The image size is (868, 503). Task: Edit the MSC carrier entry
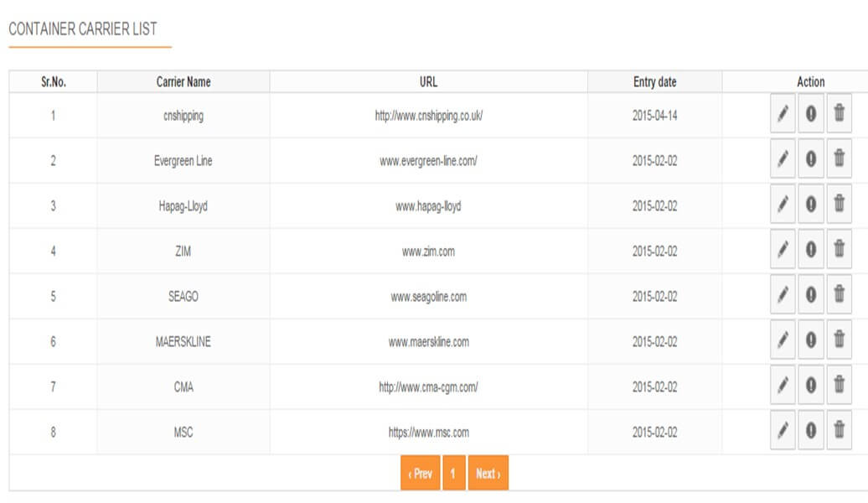click(783, 433)
